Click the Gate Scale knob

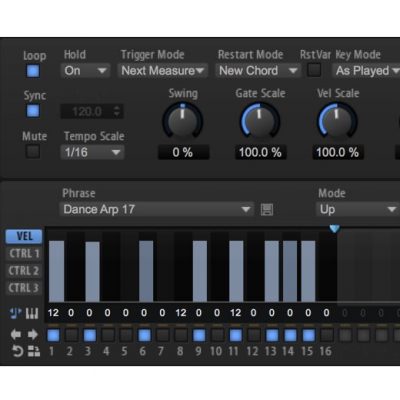[260, 121]
